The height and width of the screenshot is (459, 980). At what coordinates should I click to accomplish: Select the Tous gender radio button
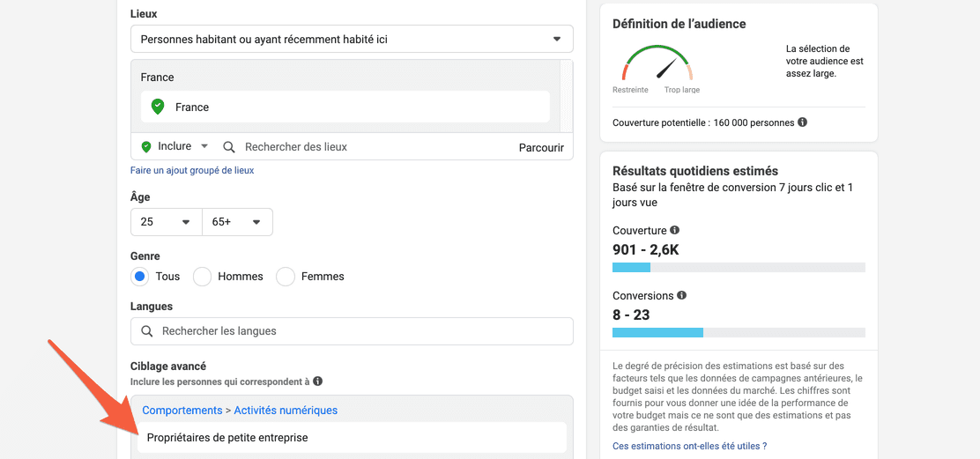pos(140,276)
